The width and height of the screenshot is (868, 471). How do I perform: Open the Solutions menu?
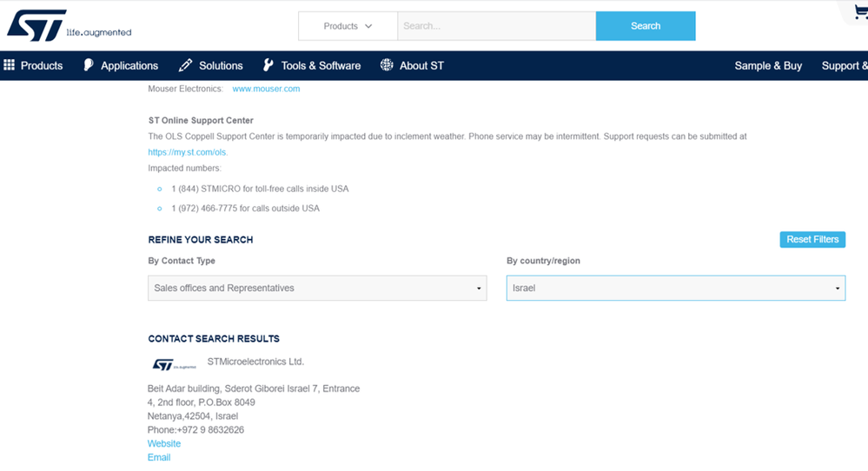[221, 65]
